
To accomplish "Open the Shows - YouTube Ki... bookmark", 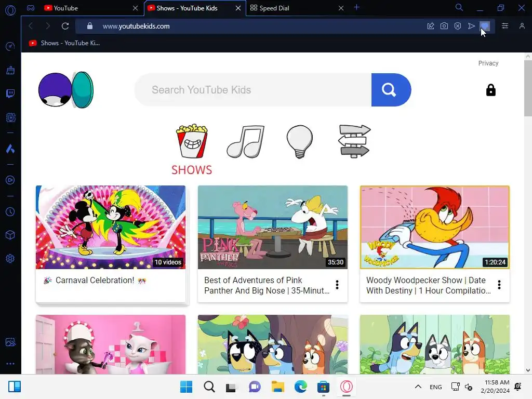I will tap(64, 43).
